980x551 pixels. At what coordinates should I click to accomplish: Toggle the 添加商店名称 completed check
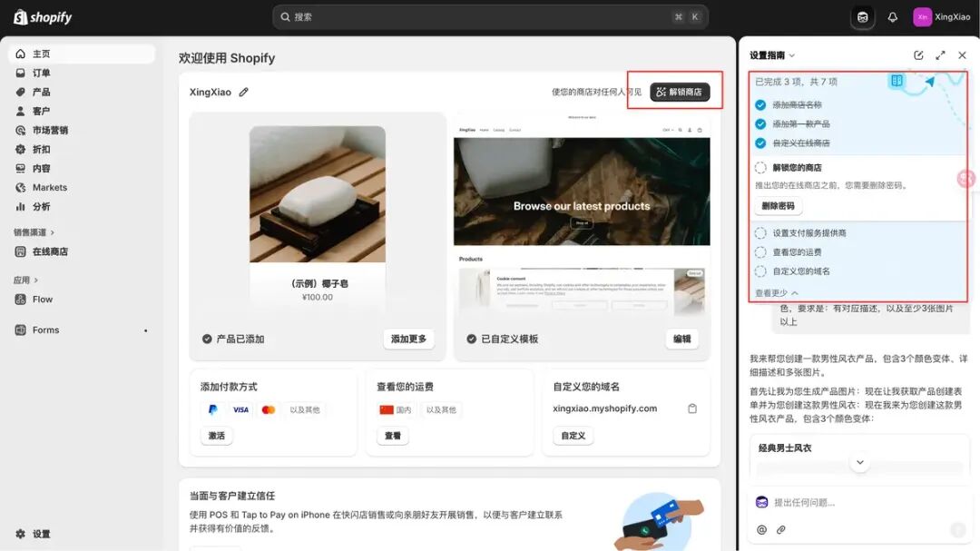(x=760, y=105)
